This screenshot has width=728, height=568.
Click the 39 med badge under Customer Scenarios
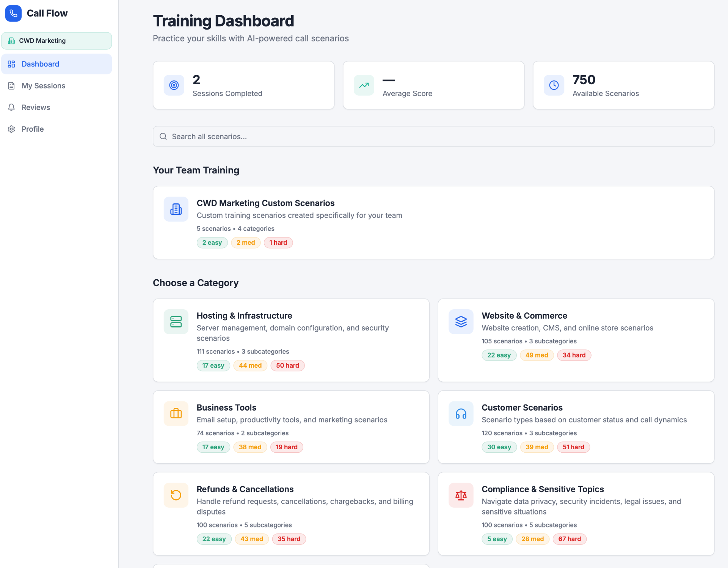[x=537, y=447]
